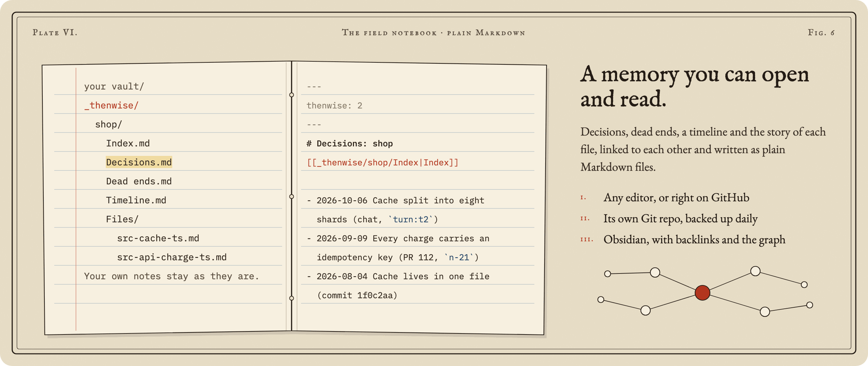Screen dimensions: 868x366
Task: Click the 'thenwise: 2' frontmatter line
Action: [334, 105]
